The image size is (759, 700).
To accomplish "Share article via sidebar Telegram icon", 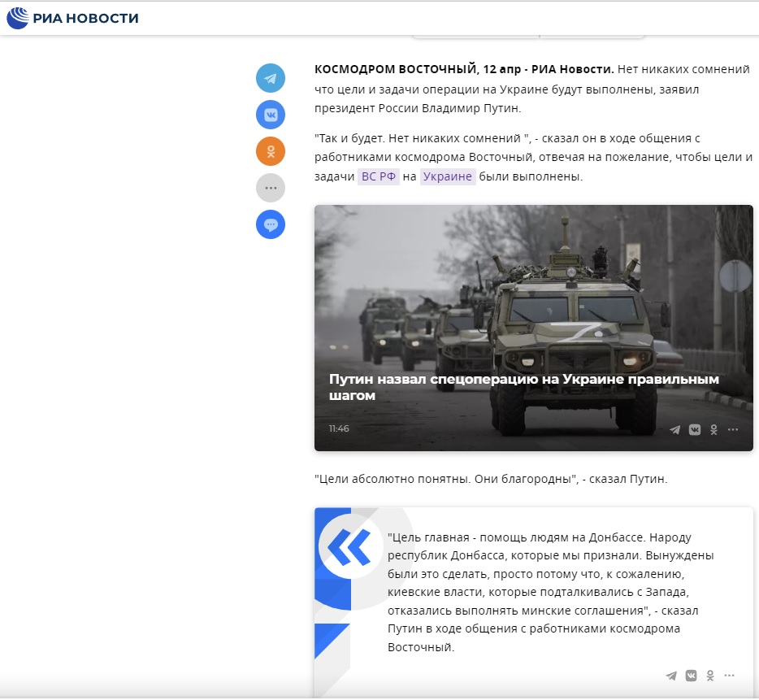I will pos(271,78).
